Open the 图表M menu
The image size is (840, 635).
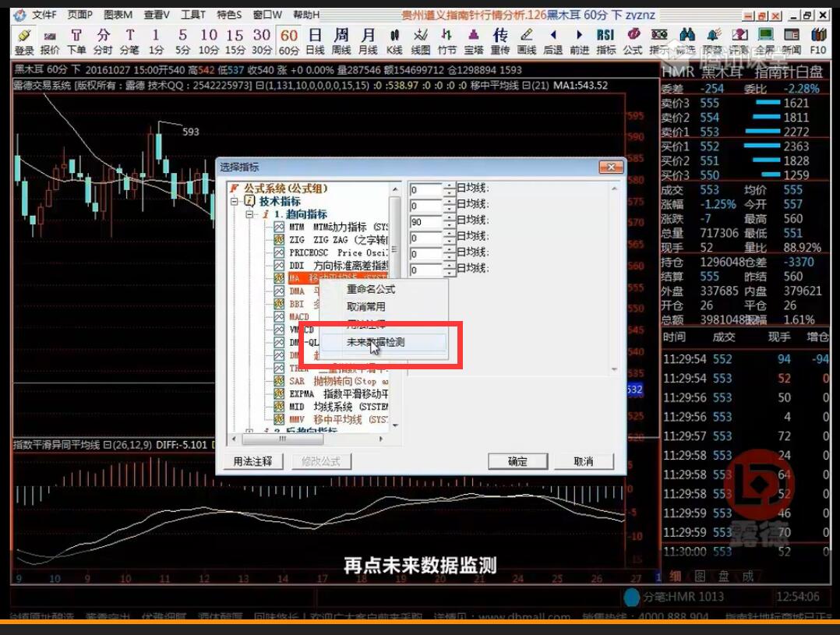click(118, 15)
